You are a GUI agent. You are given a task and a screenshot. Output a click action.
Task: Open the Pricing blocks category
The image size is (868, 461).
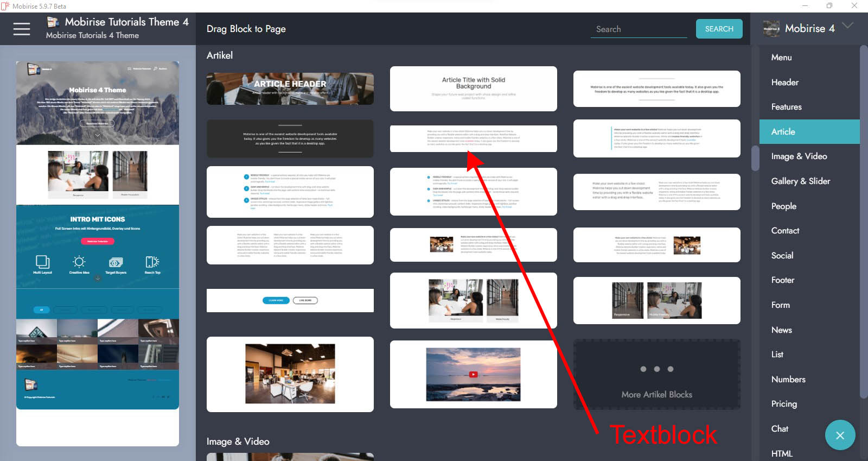coord(784,404)
